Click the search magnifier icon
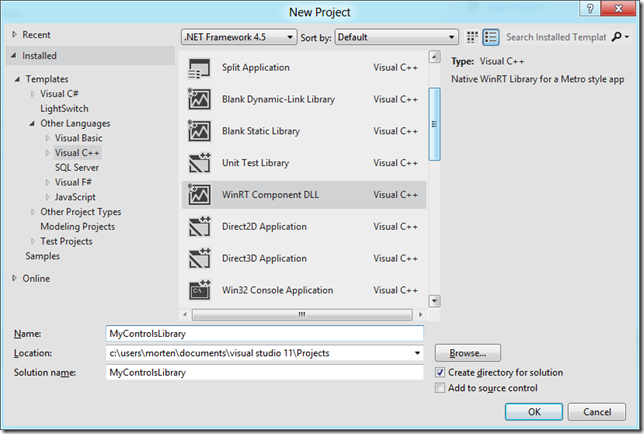644x434 pixels. pos(616,37)
